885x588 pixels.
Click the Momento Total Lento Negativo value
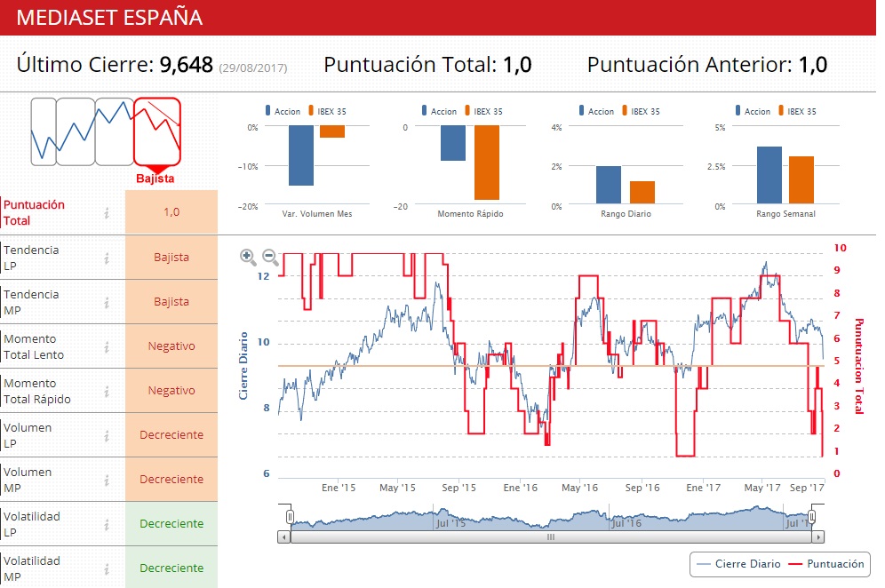[x=171, y=346]
